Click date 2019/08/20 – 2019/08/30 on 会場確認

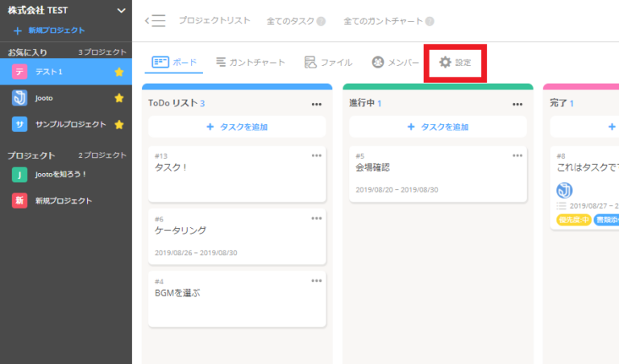pyautogui.click(x=397, y=190)
